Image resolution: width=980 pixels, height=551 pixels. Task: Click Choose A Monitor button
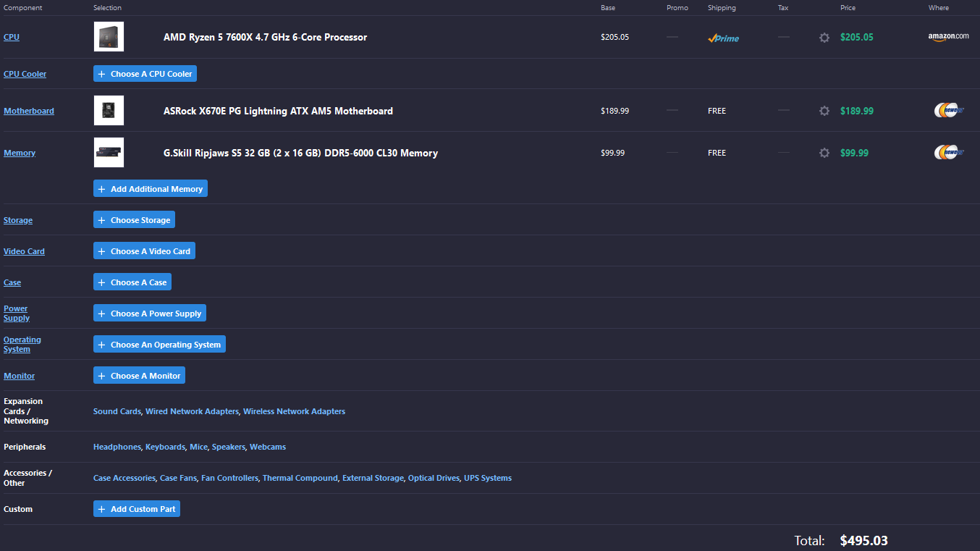[x=139, y=375]
